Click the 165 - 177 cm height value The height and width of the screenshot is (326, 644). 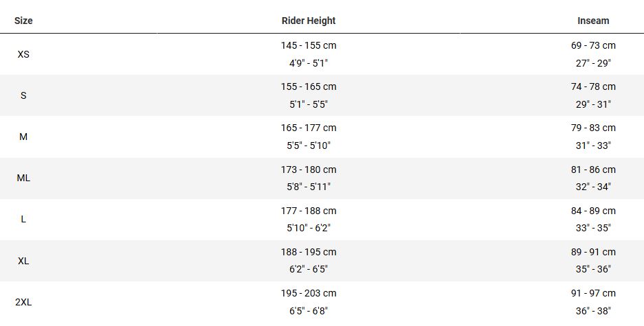tap(309, 128)
